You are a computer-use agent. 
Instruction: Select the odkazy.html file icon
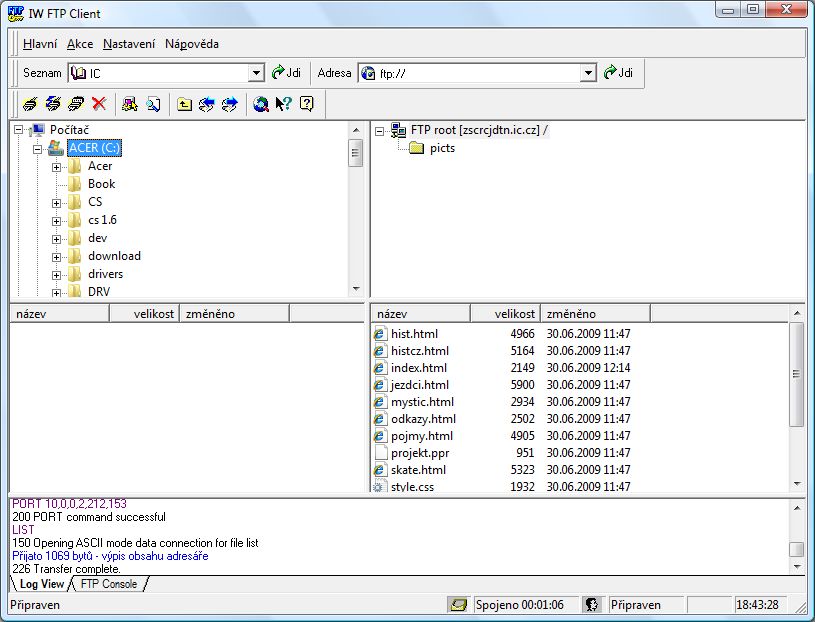(380, 419)
